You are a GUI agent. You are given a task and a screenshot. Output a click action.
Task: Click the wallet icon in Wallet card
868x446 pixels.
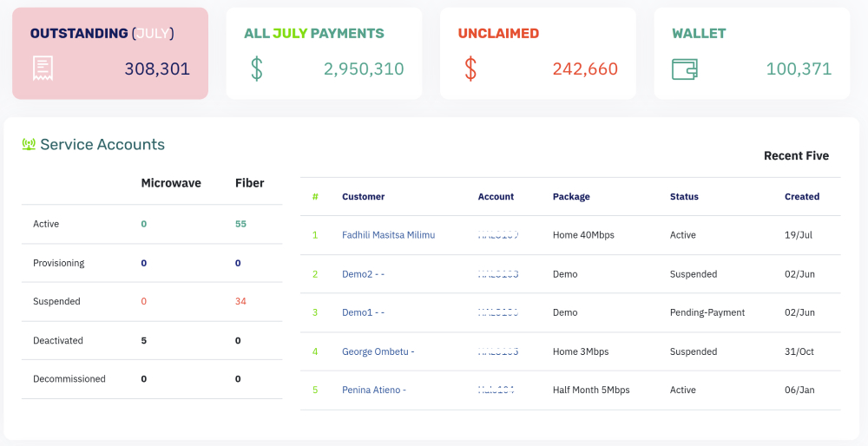click(x=685, y=69)
